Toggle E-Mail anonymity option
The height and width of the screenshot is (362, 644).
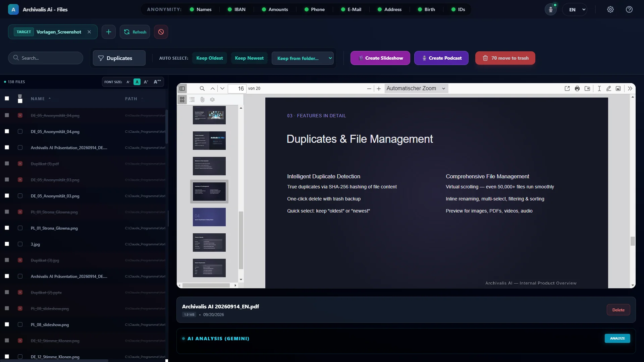351,9
